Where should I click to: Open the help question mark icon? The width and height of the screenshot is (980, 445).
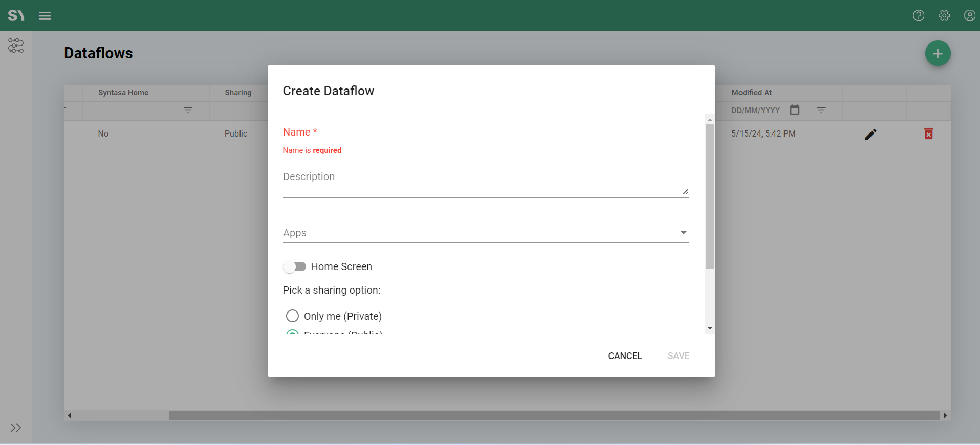919,16
